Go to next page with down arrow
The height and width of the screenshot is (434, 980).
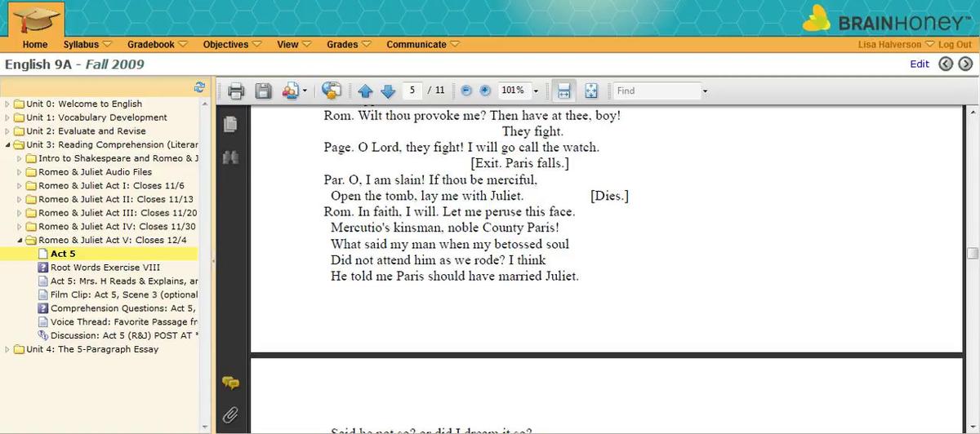tap(388, 91)
